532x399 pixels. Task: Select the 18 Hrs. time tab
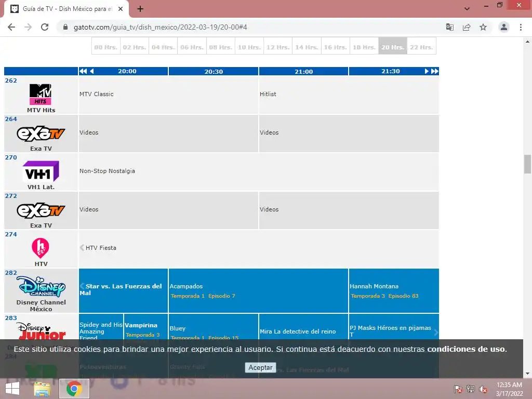point(364,47)
